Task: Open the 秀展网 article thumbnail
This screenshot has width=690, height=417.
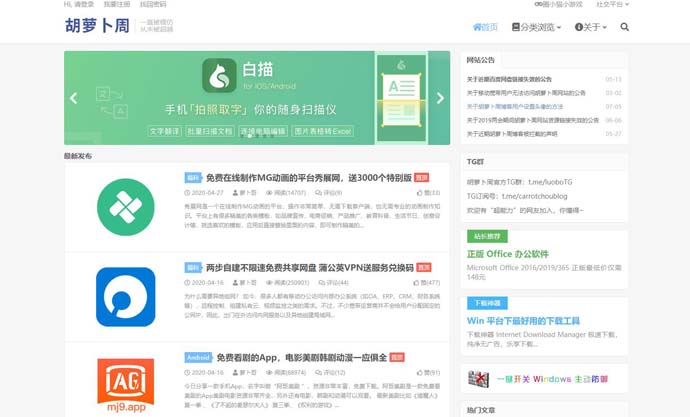Action: click(x=125, y=207)
